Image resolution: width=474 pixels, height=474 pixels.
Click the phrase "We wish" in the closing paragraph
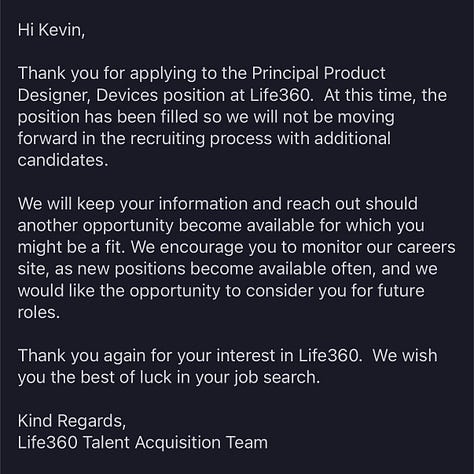(x=405, y=356)
